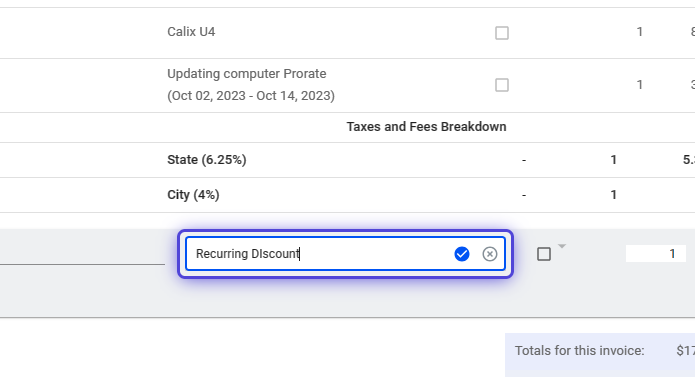Click the quantity value in the City tax row
This screenshot has width=695, height=377.
[x=613, y=195]
